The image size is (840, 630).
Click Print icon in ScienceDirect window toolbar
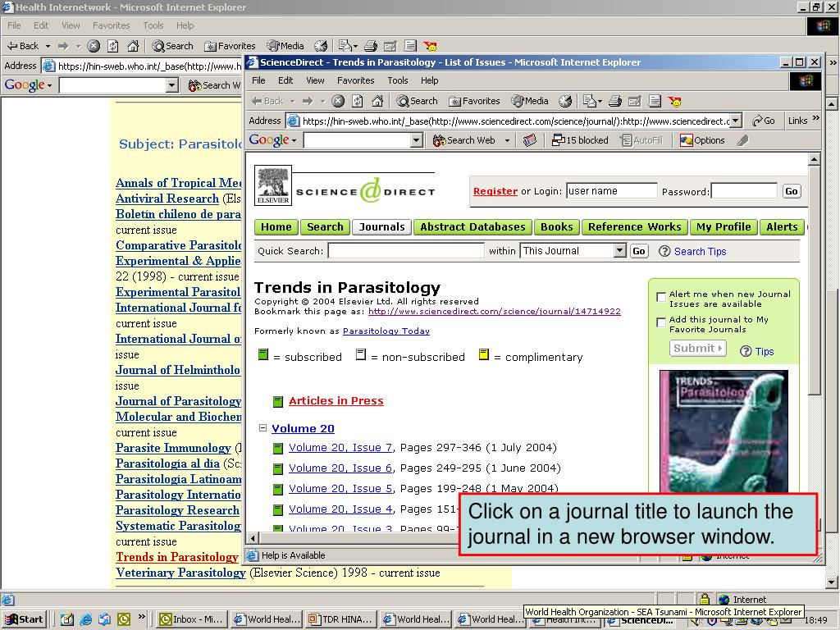point(615,101)
